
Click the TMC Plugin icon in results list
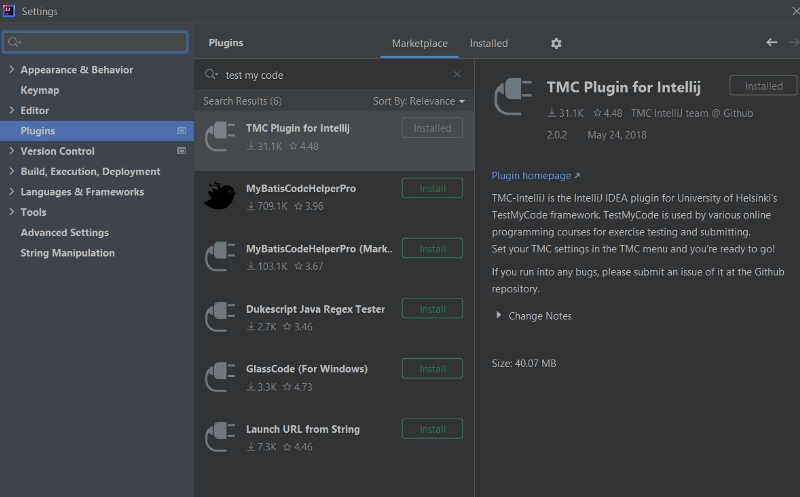(x=220, y=136)
